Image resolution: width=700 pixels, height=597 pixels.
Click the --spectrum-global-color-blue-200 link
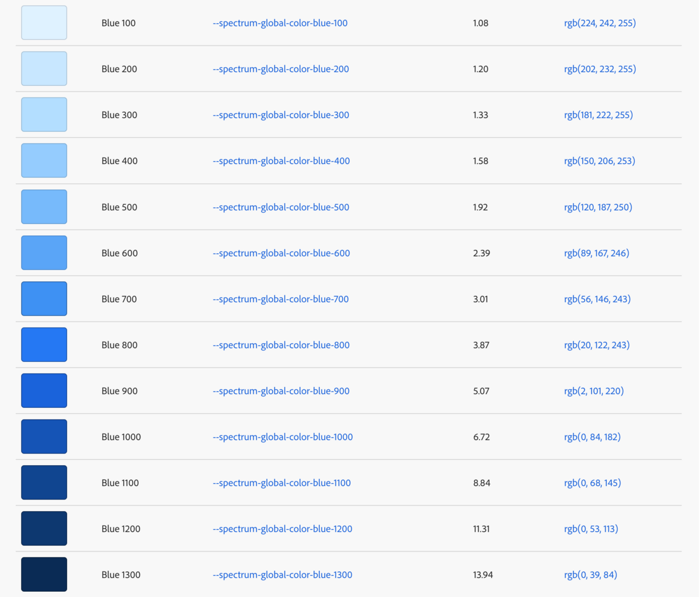[x=281, y=69]
